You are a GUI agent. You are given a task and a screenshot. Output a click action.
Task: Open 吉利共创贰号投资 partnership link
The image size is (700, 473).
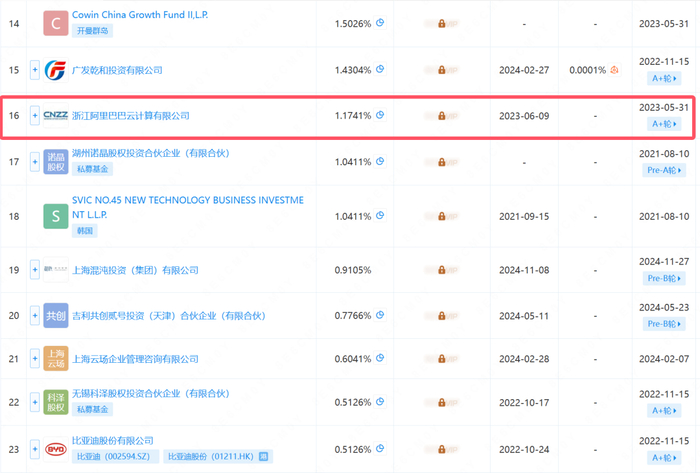[168, 316]
